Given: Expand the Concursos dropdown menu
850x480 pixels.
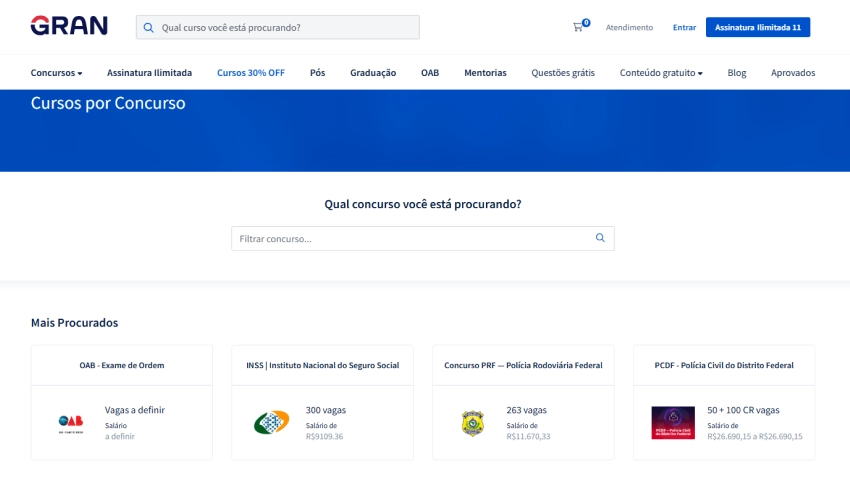Looking at the screenshot, I should point(57,73).
